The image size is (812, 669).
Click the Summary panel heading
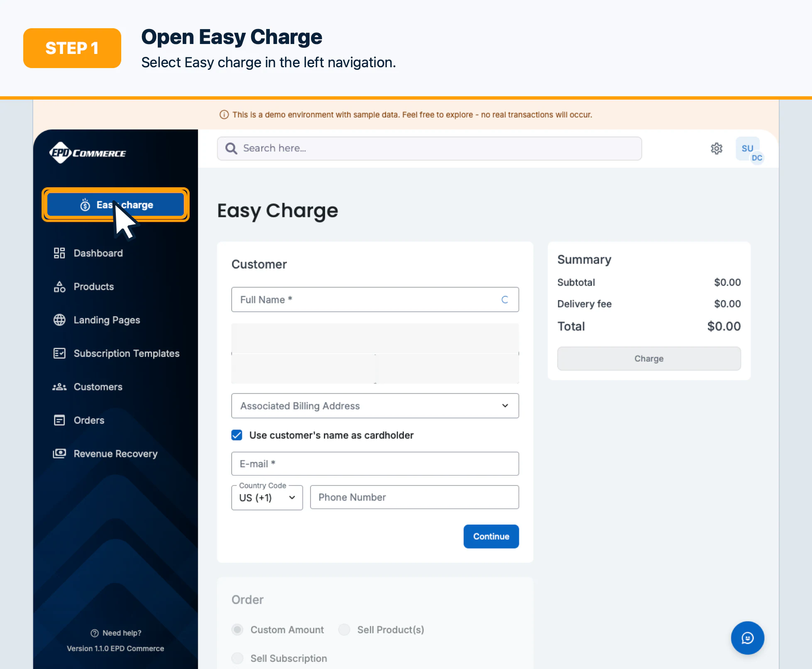click(584, 260)
